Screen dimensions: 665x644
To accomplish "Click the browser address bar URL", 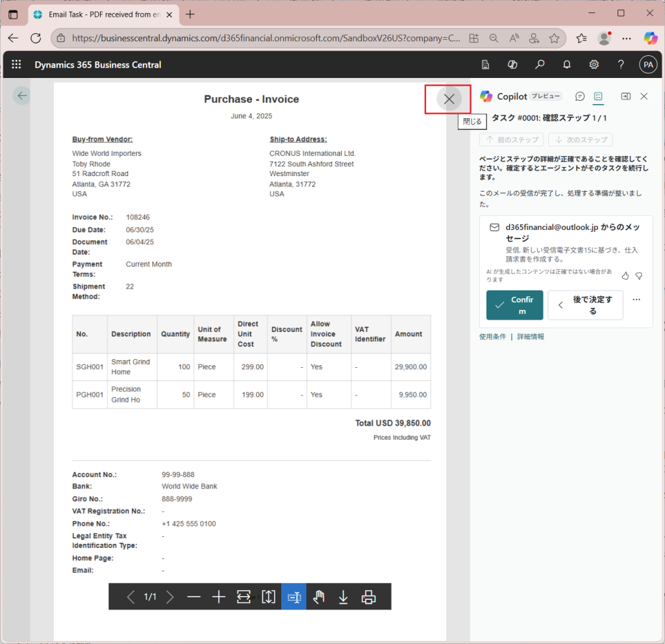I will tap(266, 38).
